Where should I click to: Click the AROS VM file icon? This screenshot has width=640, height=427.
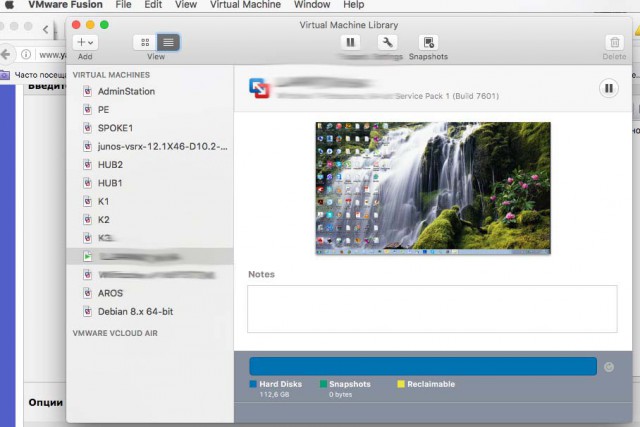pos(87,293)
